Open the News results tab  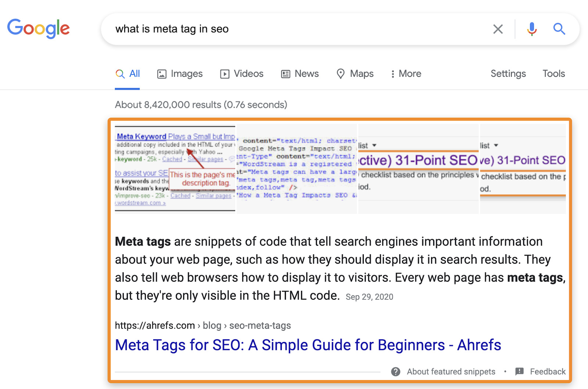tap(300, 74)
